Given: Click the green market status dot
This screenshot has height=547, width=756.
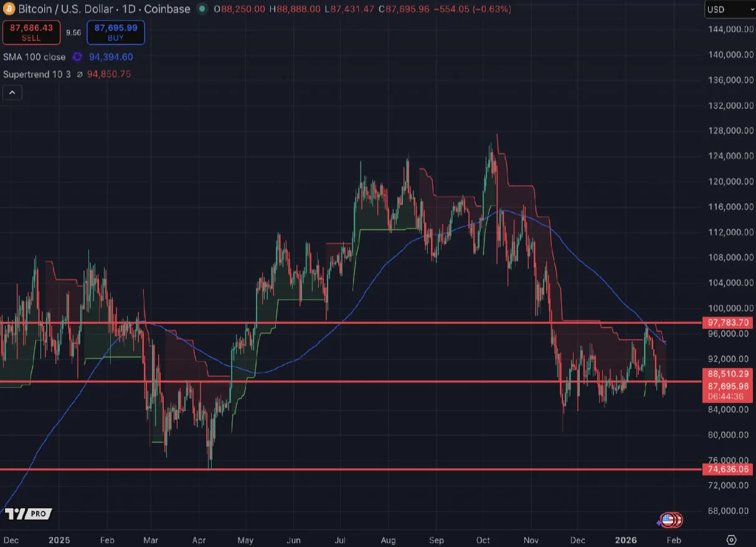Looking at the screenshot, I should pos(201,9).
